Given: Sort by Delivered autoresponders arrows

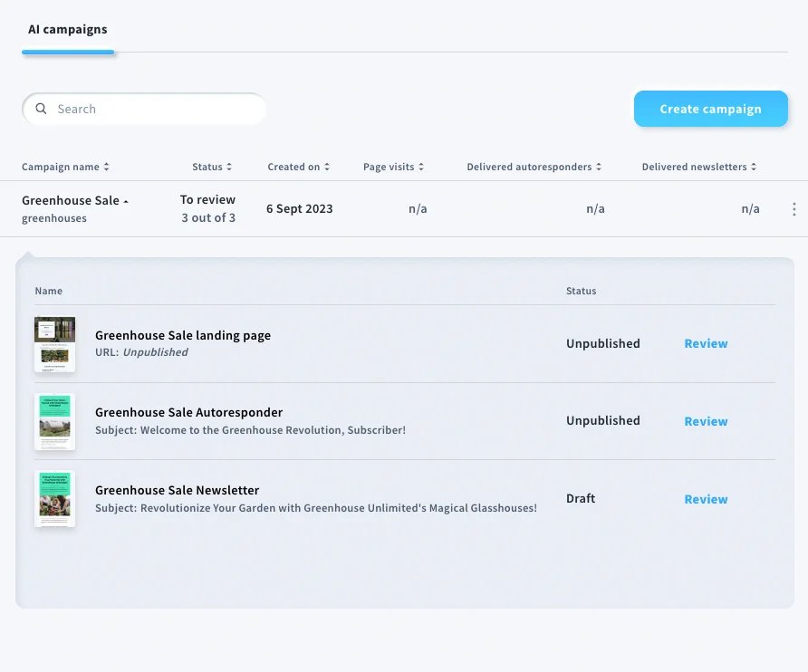Looking at the screenshot, I should (x=598, y=167).
